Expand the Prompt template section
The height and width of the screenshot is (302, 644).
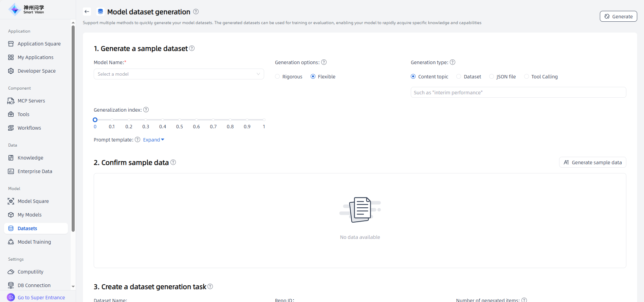153,140
